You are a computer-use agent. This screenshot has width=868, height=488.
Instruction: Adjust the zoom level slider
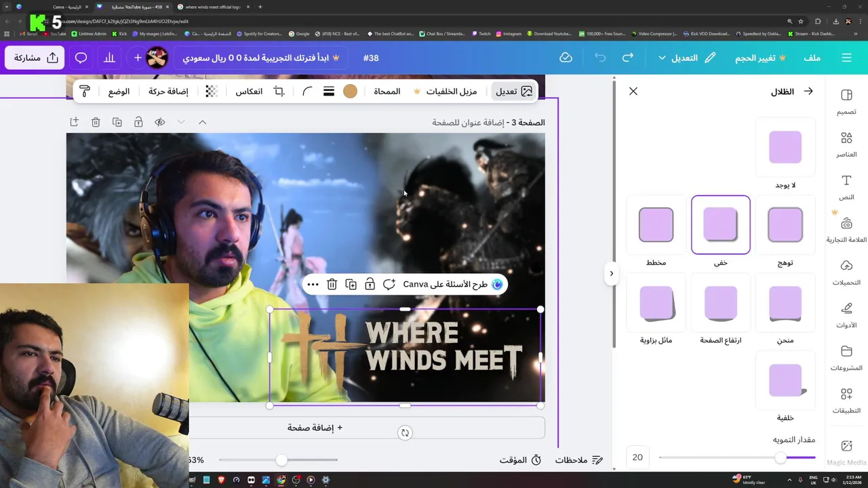click(278, 460)
